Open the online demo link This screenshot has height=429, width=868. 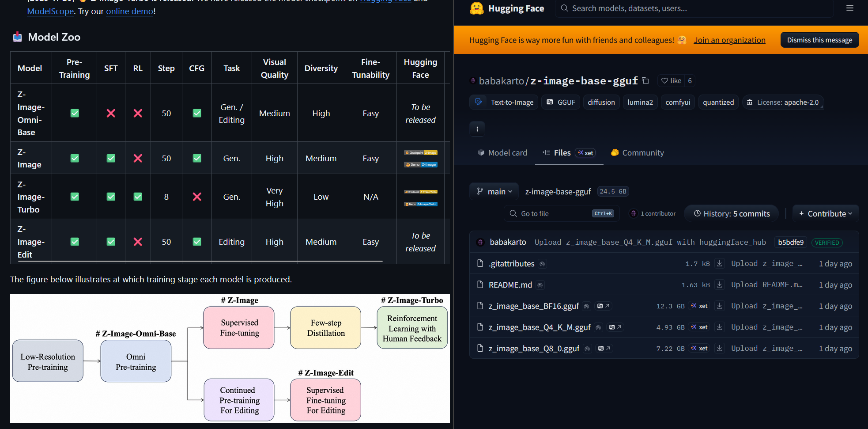[130, 11]
